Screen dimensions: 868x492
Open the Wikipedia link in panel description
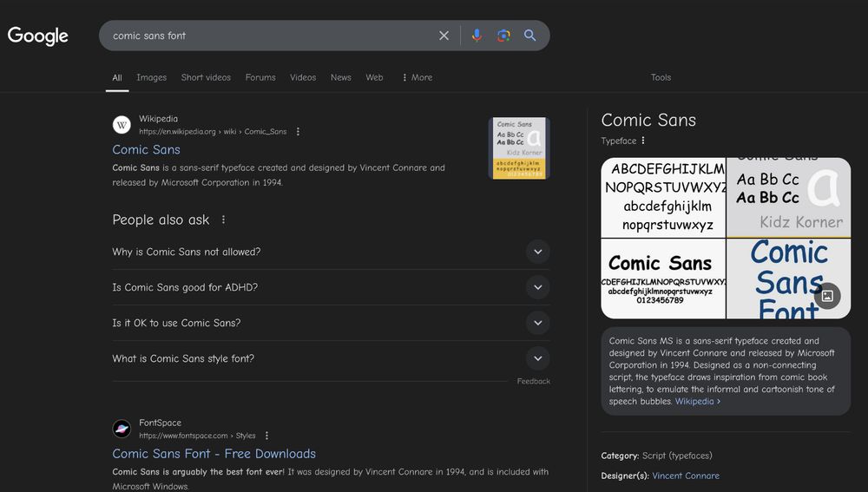(x=698, y=402)
